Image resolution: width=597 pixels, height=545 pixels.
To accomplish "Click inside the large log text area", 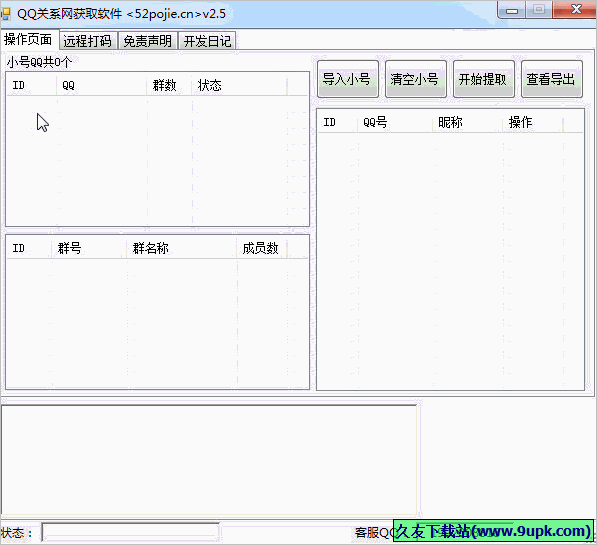I will 209,460.
